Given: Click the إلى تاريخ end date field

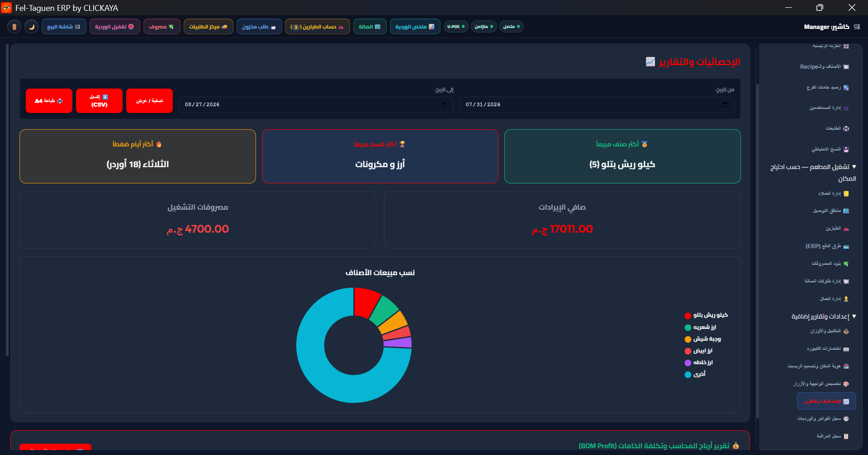Looking at the screenshot, I should (x=316, y=104).
